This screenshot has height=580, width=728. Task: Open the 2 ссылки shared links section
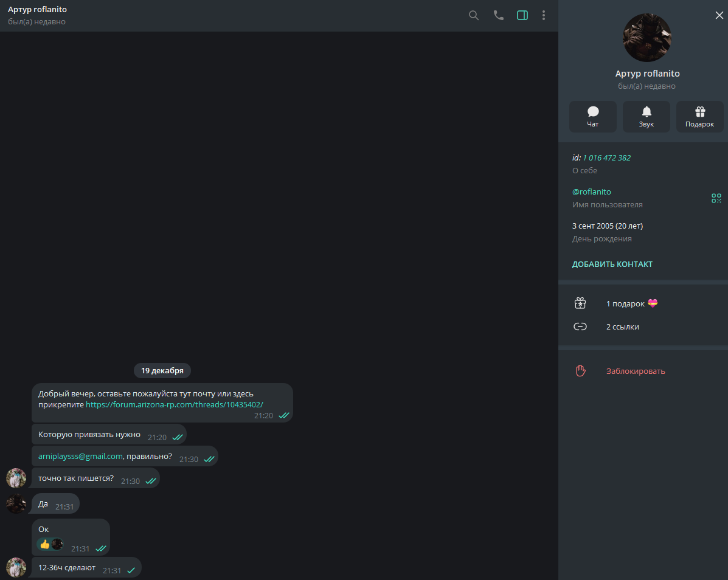pyautogui.click(x=643, y=326)
